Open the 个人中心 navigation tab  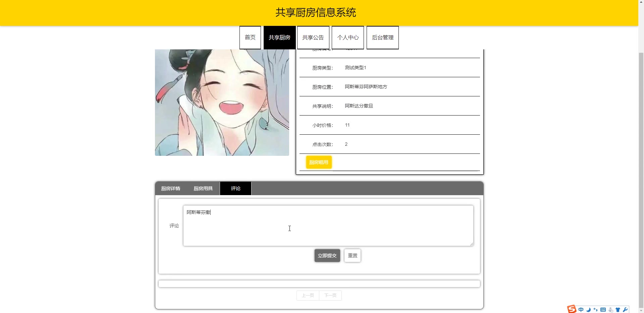pyautogui.click(x=348, y=37)
